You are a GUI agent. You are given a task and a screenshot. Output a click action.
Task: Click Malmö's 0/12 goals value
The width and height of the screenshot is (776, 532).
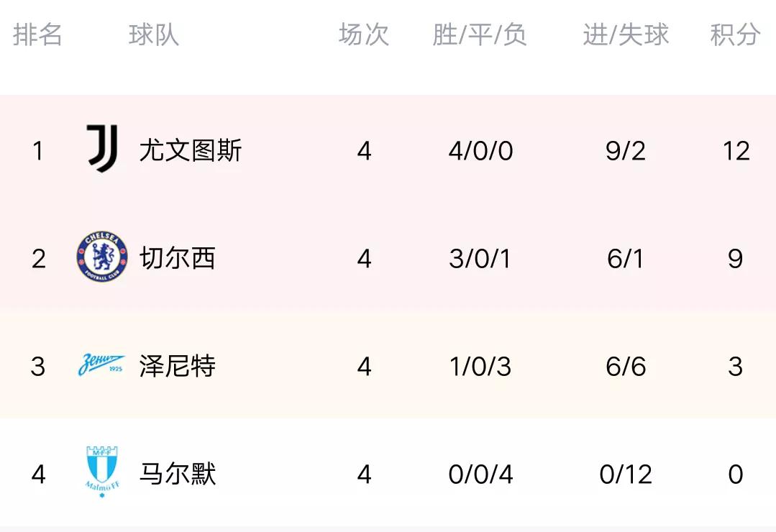626,474
